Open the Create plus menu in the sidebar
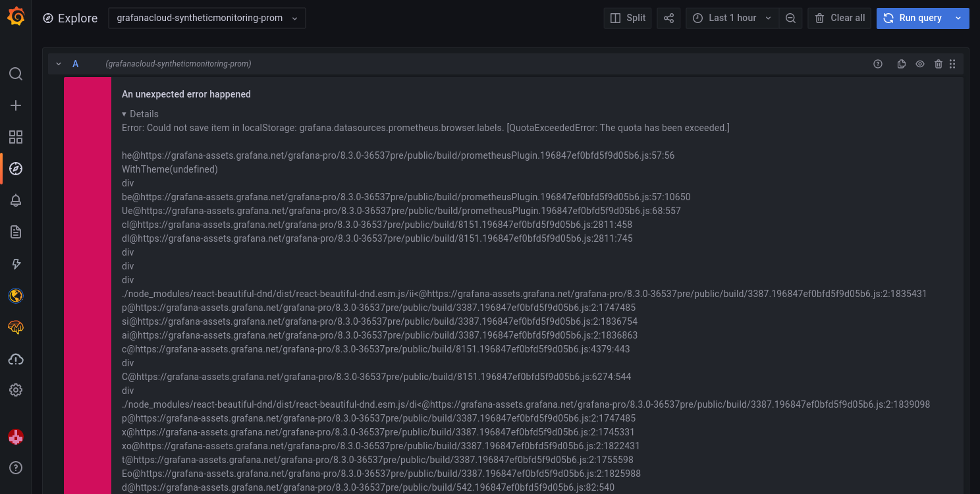Viewport: 980px width, 494px height. [x=16, y=105]
